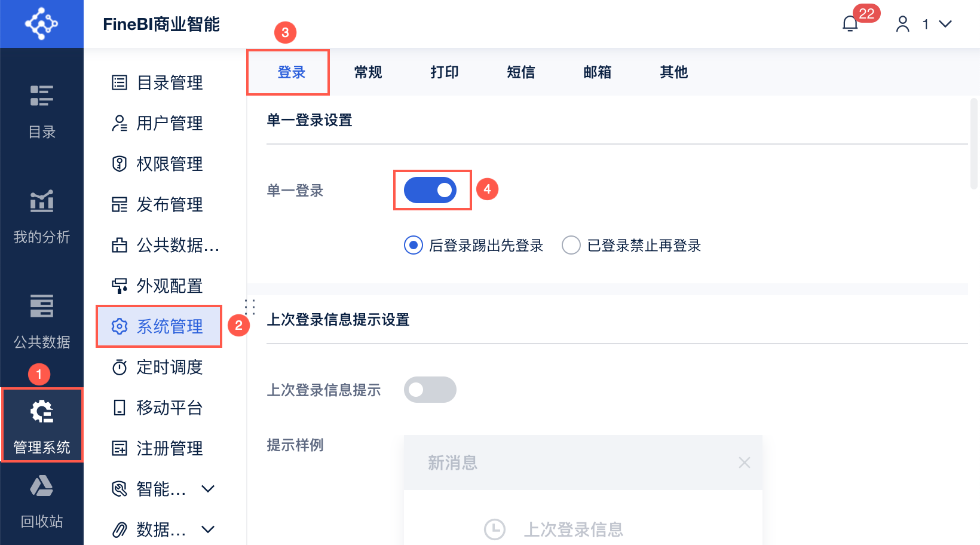Open the 公共数据 sidebar icon

pyautogui.click(x=42, y=306)
